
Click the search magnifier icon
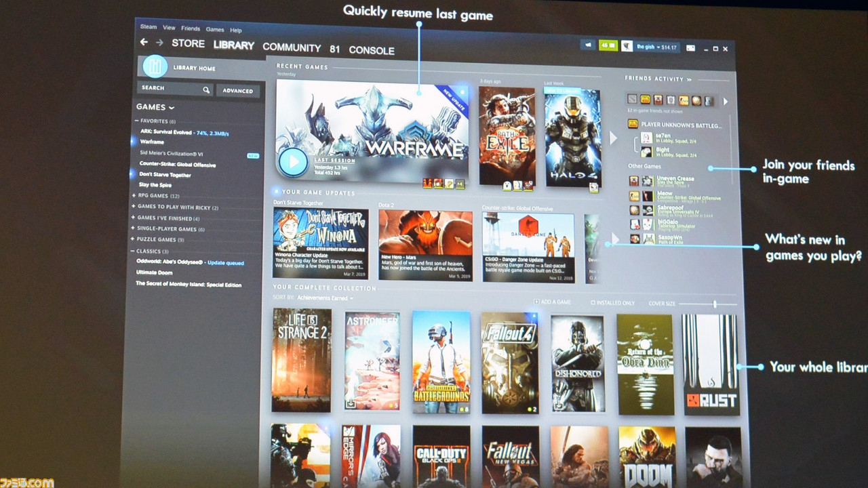[x=206, y=89]
